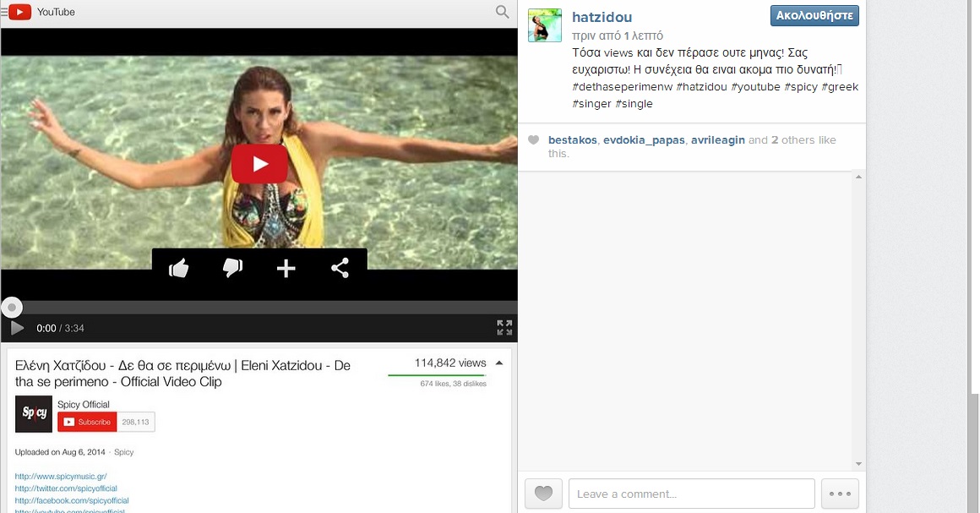The width and height of the screenshot is (980, 513).
Task: Toggle fullscreen mode in video player
Action: (x=504, y=328)
